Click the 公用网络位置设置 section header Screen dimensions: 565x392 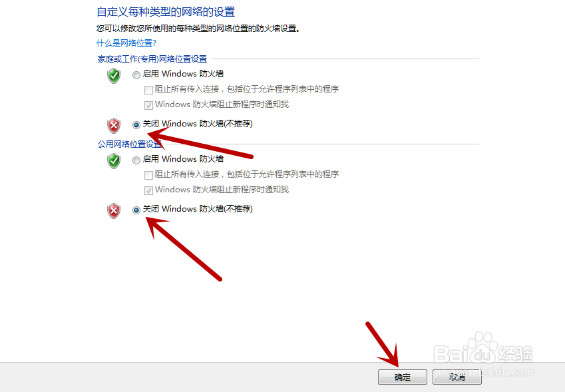pos(130,144)
